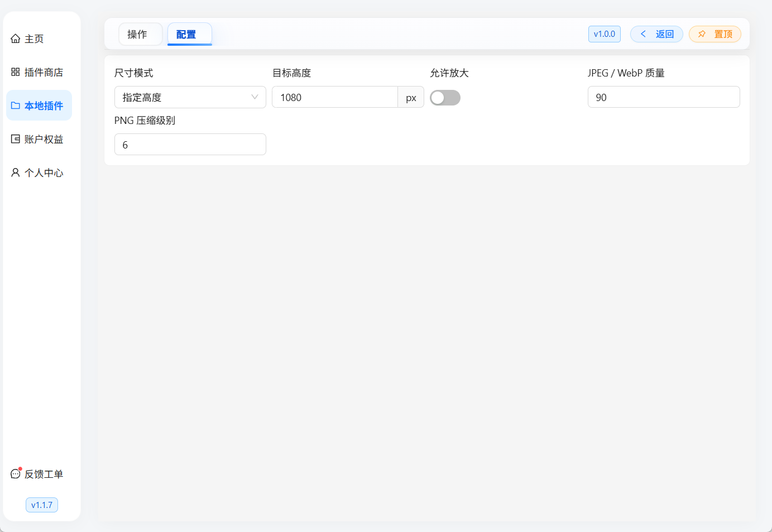
Task: Open 个人中心 personal center
Action: click(39, 172)
